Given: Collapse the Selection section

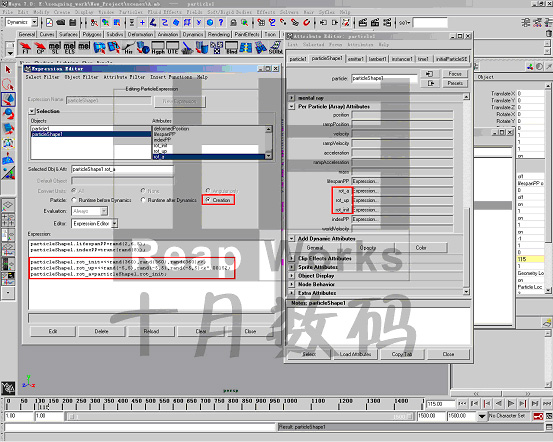Looking at the screenshot, I should coord(31,111).
